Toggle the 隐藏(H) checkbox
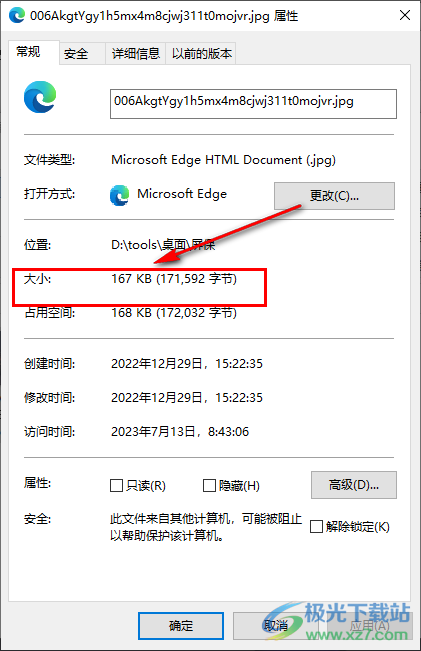 (209, 485)
